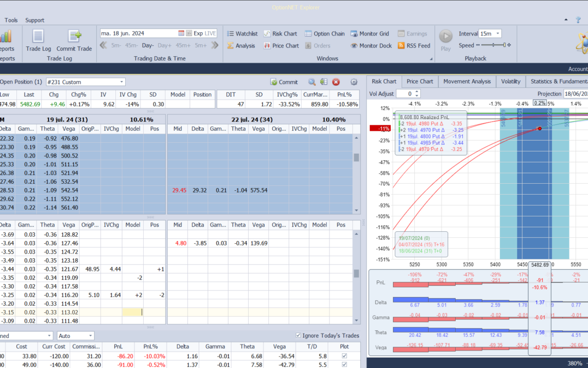Image resolution: width=588 pixels, height=368 pixels.
Task: Open the Option Chain window
Action: (324, 33)
